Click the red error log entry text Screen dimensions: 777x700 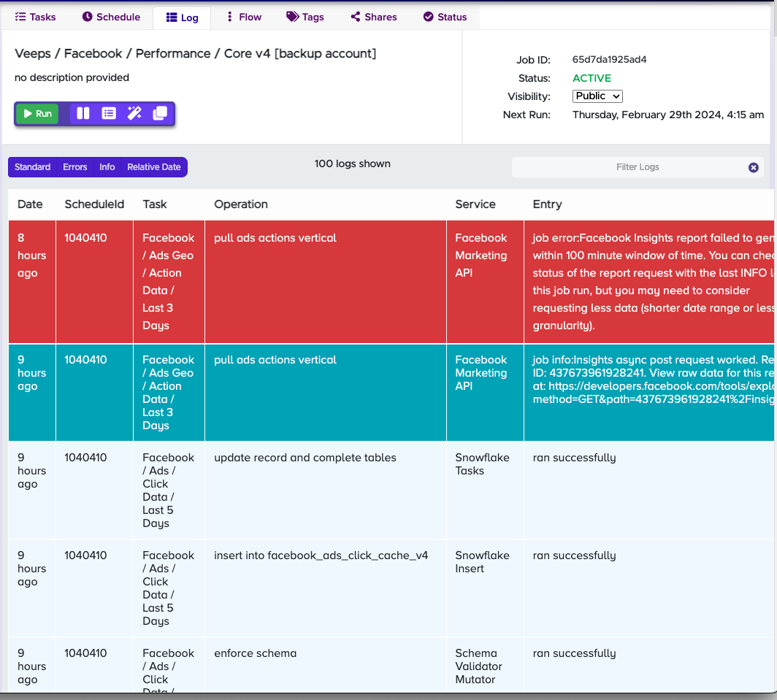tap(650, 282)
